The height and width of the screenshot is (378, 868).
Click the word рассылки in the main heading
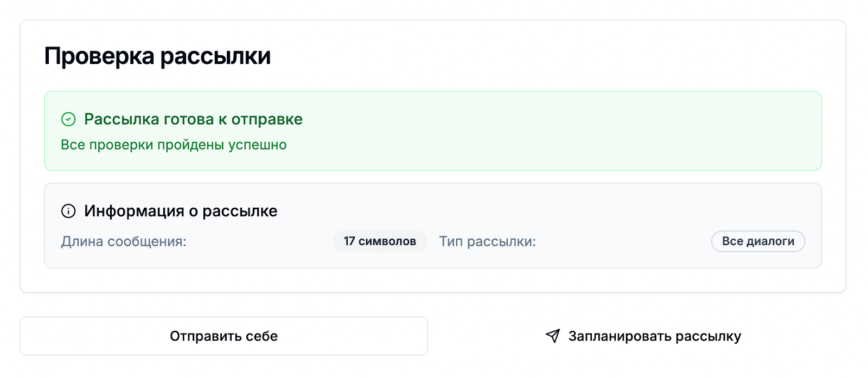[x=215, y=56]
